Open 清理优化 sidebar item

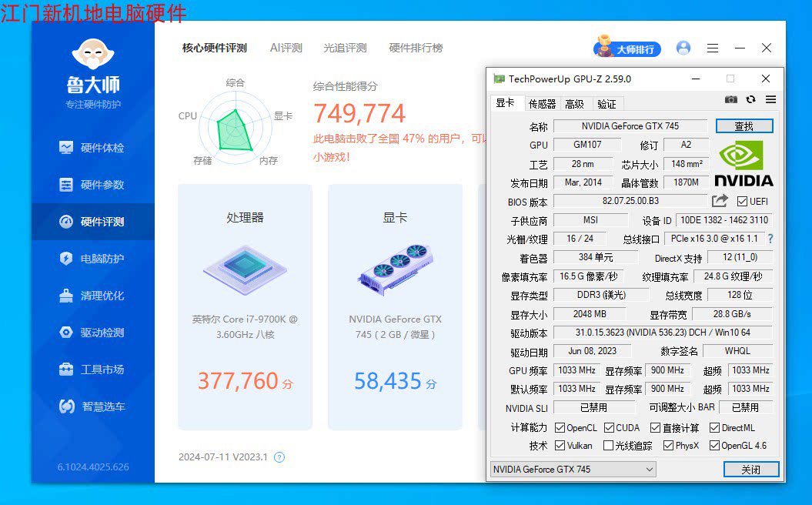click(92, 296)
